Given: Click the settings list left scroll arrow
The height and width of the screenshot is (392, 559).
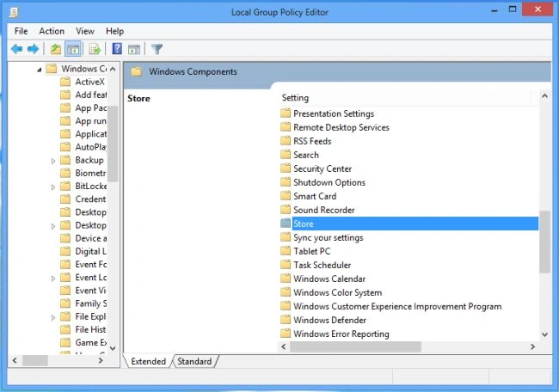Looking at the screenshot, I should (x=284, y=346).
